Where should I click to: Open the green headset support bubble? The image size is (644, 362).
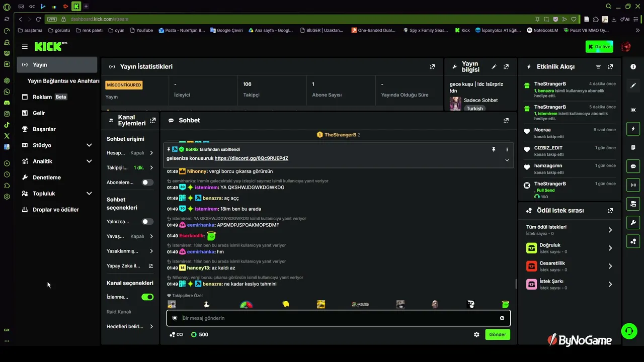pyautogui.click(x=629, y=331)
